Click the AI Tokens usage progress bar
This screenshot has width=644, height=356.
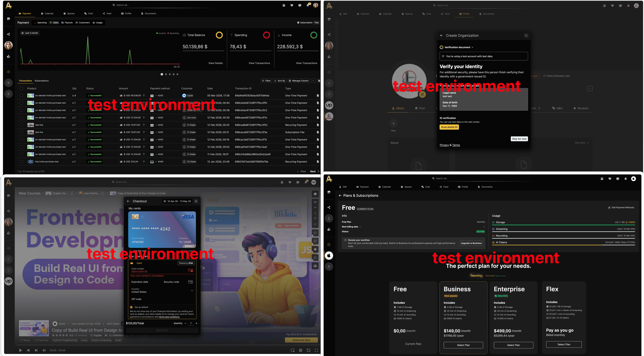[563, 245]
